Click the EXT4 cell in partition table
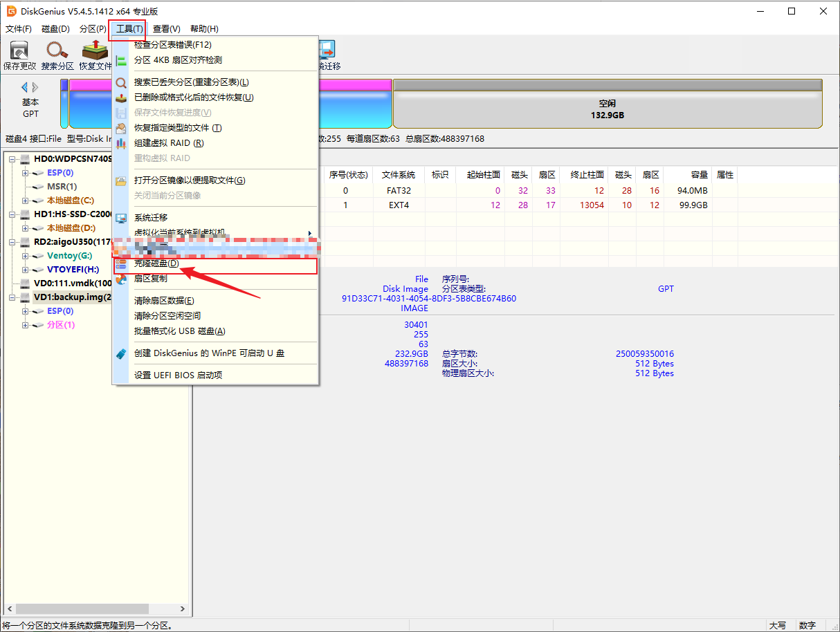840x632 pixels. [399, 205]
